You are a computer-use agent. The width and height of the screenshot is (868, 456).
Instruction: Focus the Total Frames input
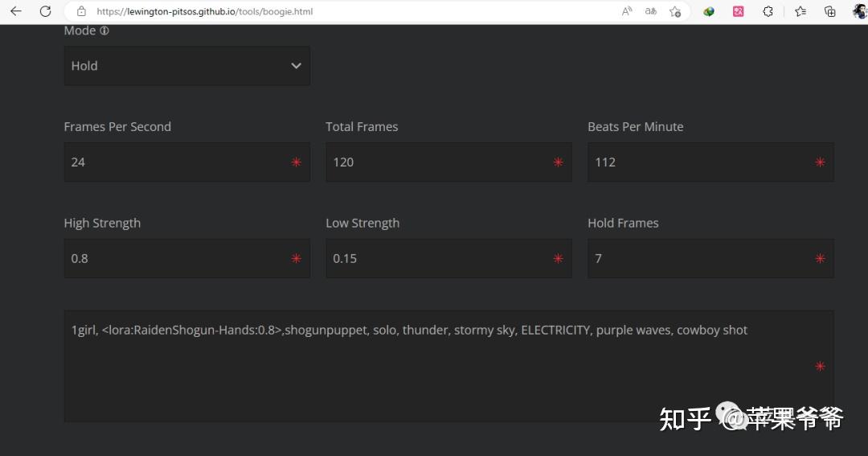(x=439, y=162)
